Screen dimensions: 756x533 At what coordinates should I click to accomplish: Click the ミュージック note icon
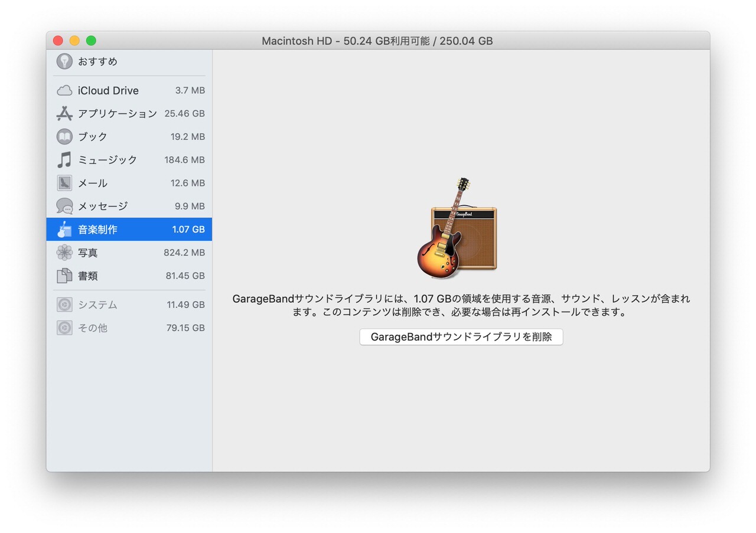tap(64, 160)
